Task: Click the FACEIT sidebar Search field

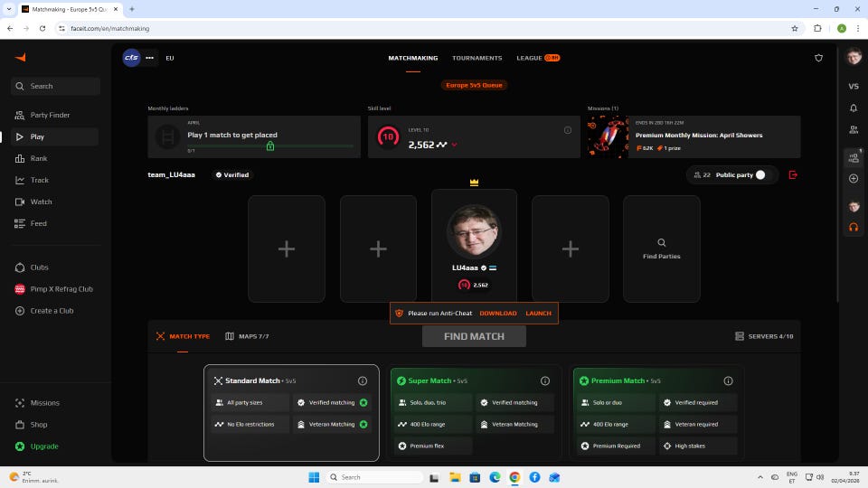Action: 55,87
